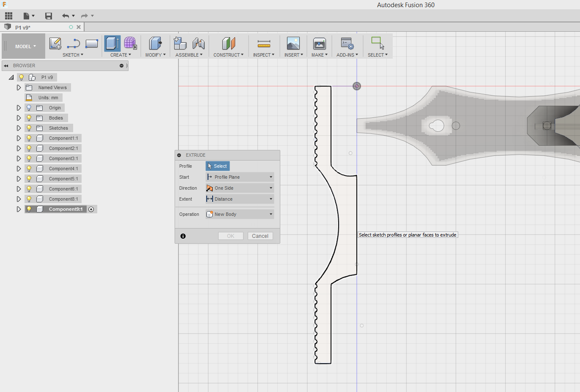This screenshot has height=392, width=580.
Task: Expand the Named Views tree node
Action: click(19, 87)
